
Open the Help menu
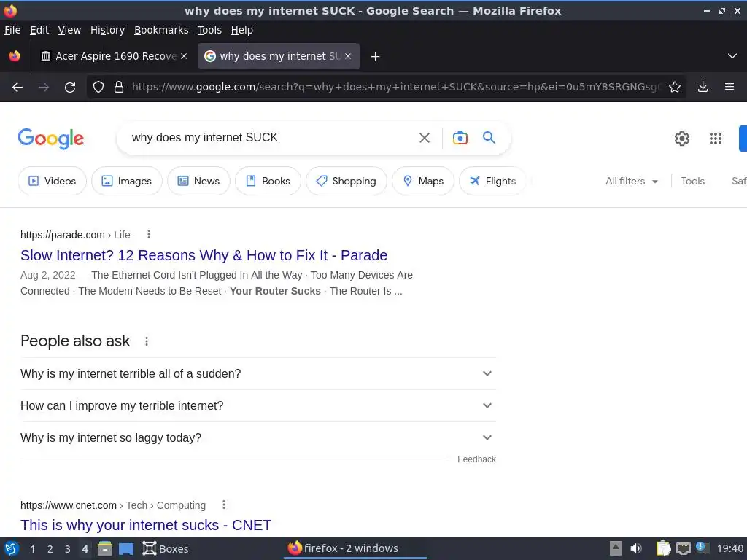pos(242,30)
